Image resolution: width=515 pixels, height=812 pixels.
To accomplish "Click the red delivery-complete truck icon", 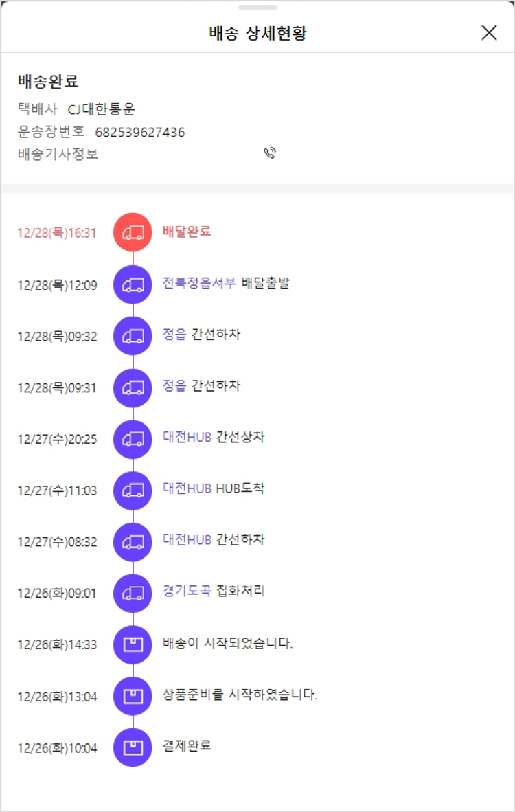I will (x=133, y=232).
